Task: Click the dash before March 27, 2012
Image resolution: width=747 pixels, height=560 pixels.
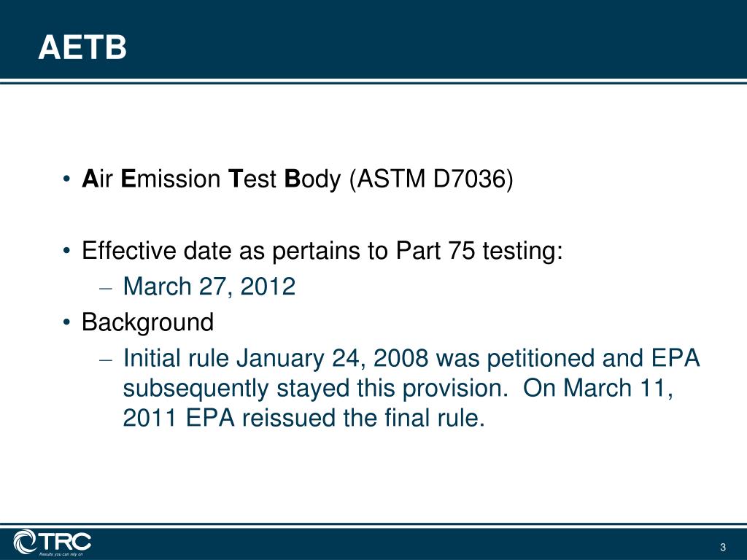Action: tap(106, 289)
